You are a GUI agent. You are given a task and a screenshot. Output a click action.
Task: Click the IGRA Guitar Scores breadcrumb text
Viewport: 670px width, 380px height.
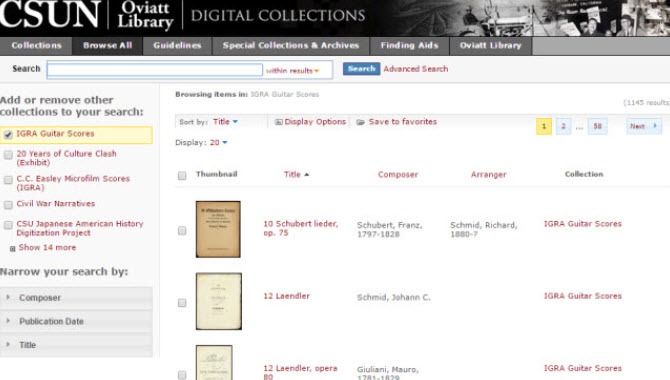click(x=285, y=94)
